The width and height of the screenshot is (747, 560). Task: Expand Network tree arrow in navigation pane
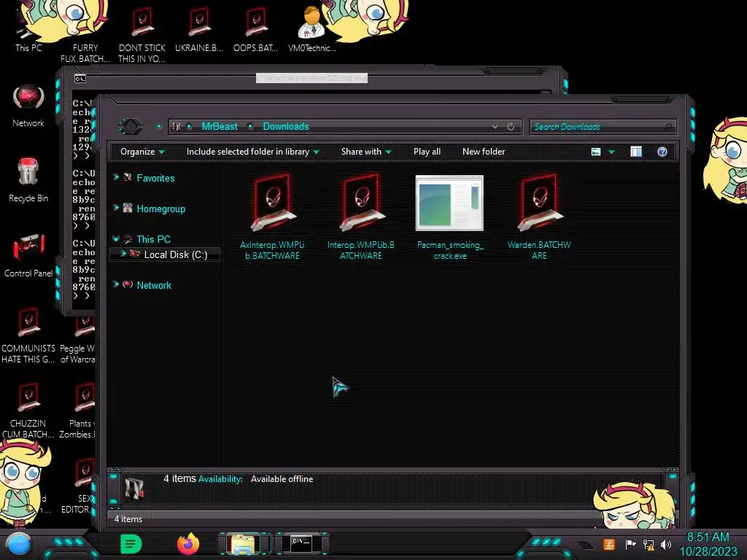click(x=116, y=284)
